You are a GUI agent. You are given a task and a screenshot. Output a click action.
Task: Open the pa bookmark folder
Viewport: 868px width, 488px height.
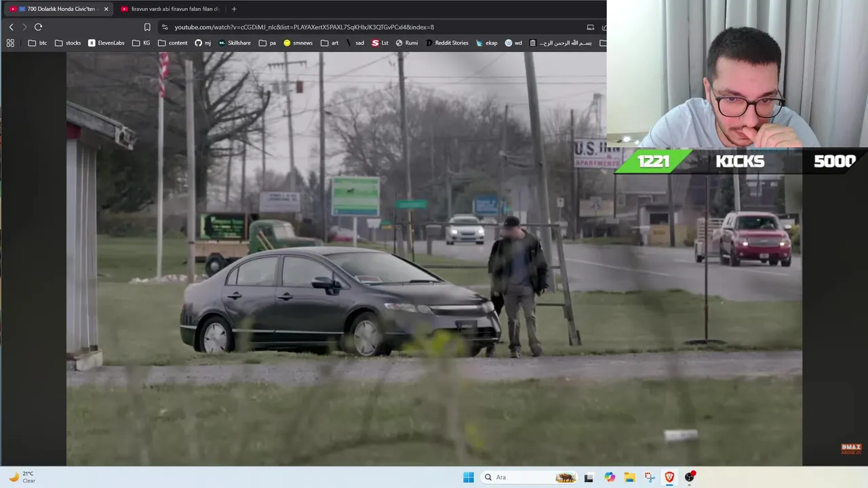pos(268,43)
